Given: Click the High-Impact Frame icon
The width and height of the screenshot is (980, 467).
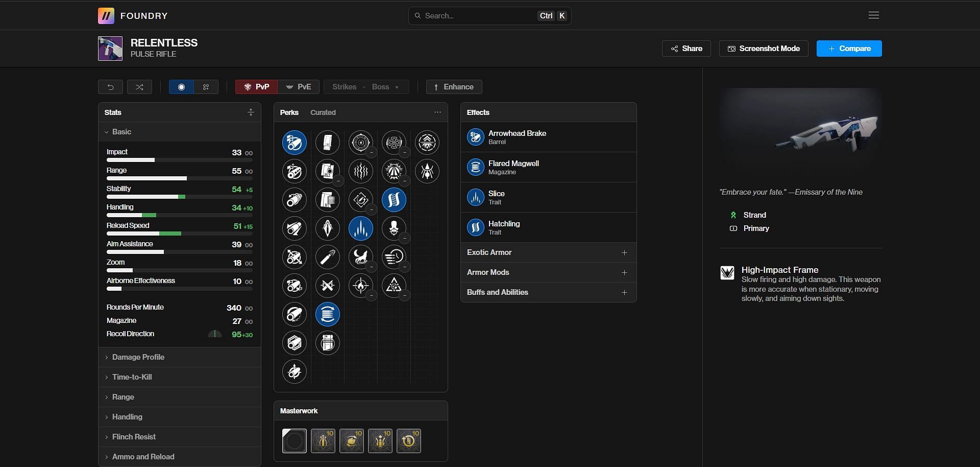Looking at the screenshot, I should click(727, 273).
